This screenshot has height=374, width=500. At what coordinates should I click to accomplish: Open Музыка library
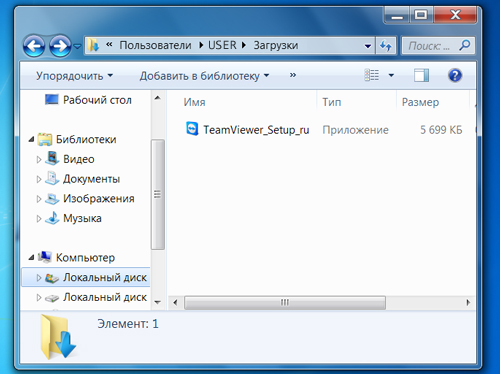pos(82,219)
